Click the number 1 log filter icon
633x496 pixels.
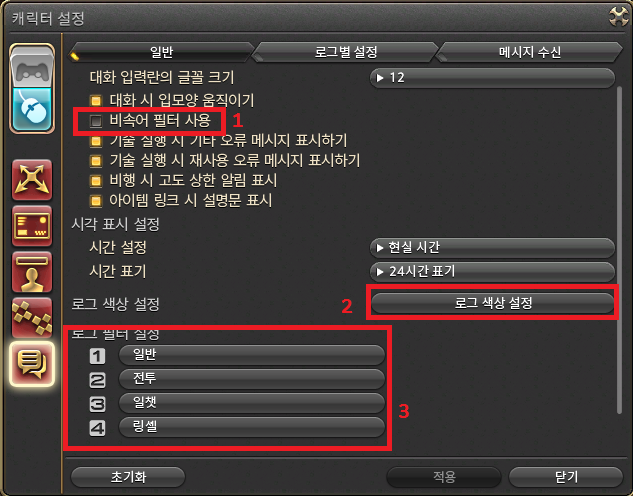(x=97, y=356)
